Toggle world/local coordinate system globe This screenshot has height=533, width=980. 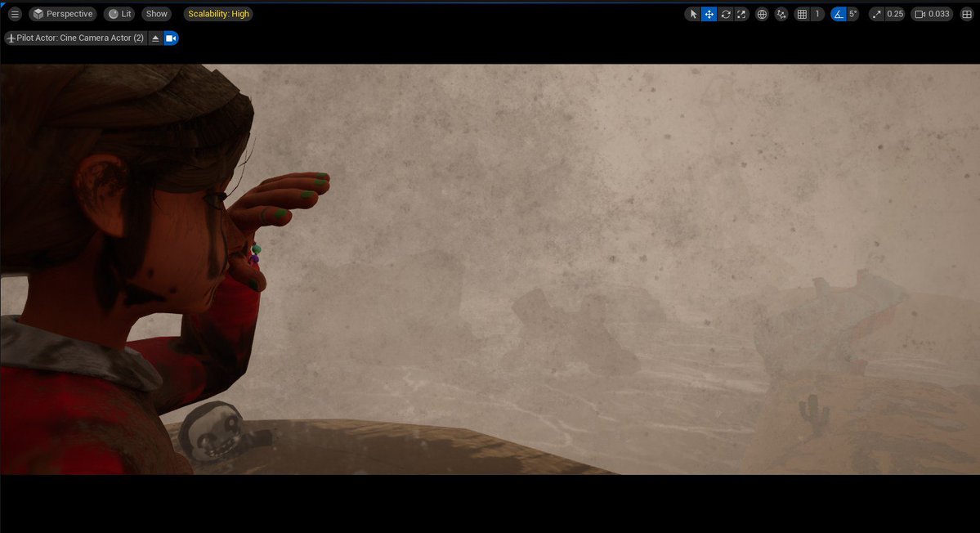point(761,14)
